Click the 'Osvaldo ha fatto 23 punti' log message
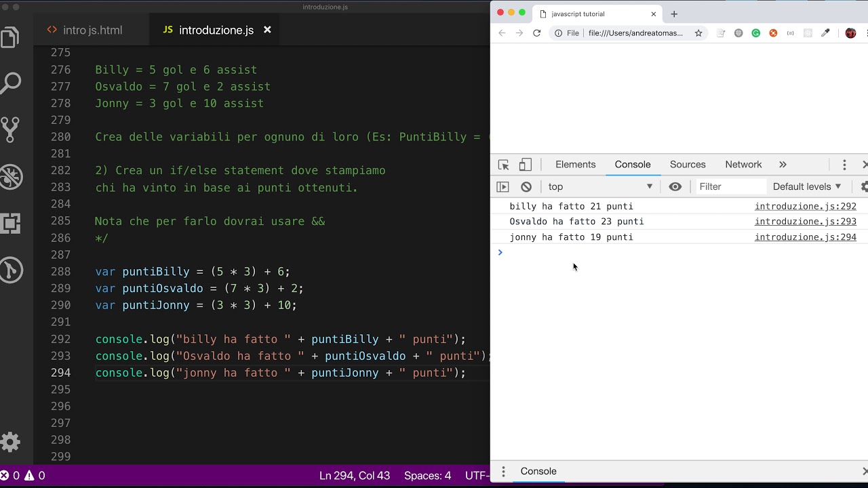The height and width of the screenshot is (488, 868). 576,222
